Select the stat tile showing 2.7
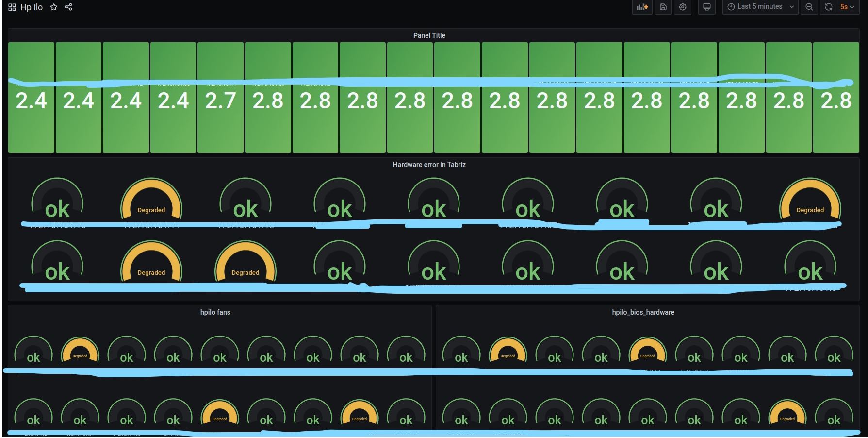The height and width of the screenshot is (438, 868). 220,98
